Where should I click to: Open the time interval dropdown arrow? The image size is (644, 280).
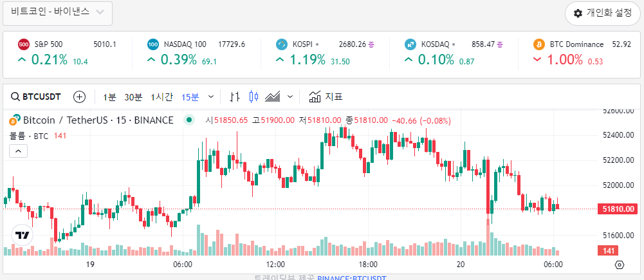tap(211, 97)
